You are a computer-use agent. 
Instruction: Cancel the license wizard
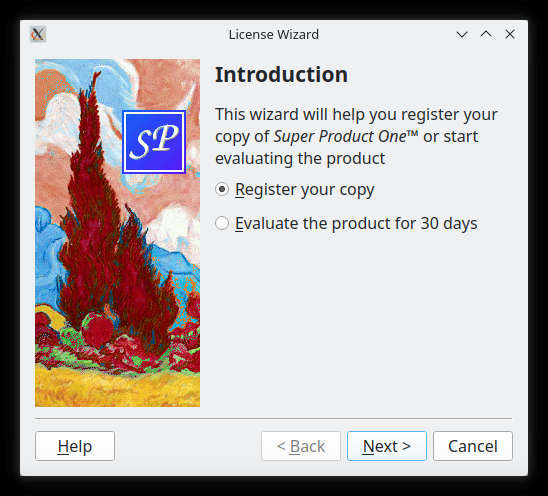tap(473, 446)
